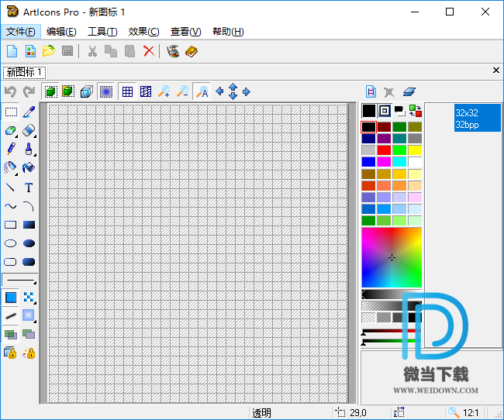Select the Text tool
Viewport: 504px width, 420px height.
[x=29, y=188]
